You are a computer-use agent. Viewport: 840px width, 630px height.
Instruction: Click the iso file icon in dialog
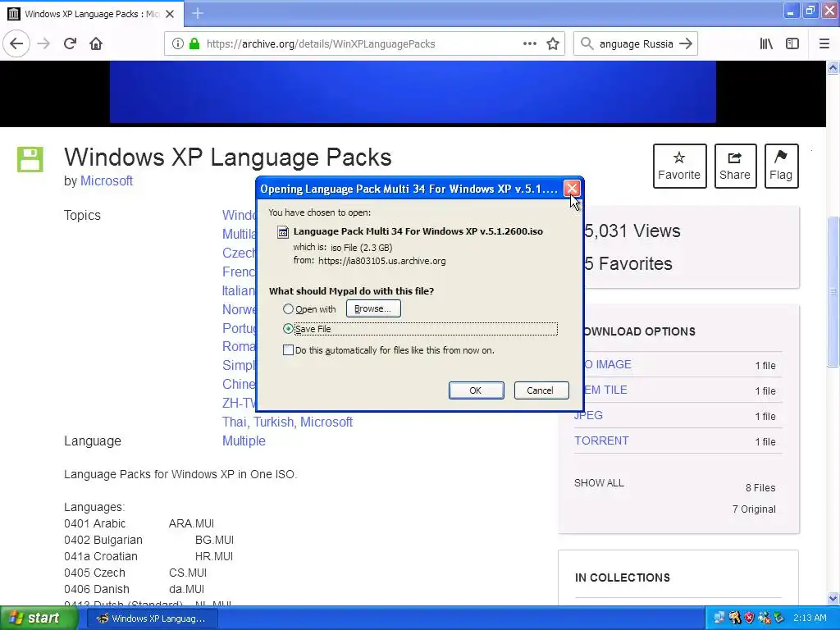click(282, 232)
